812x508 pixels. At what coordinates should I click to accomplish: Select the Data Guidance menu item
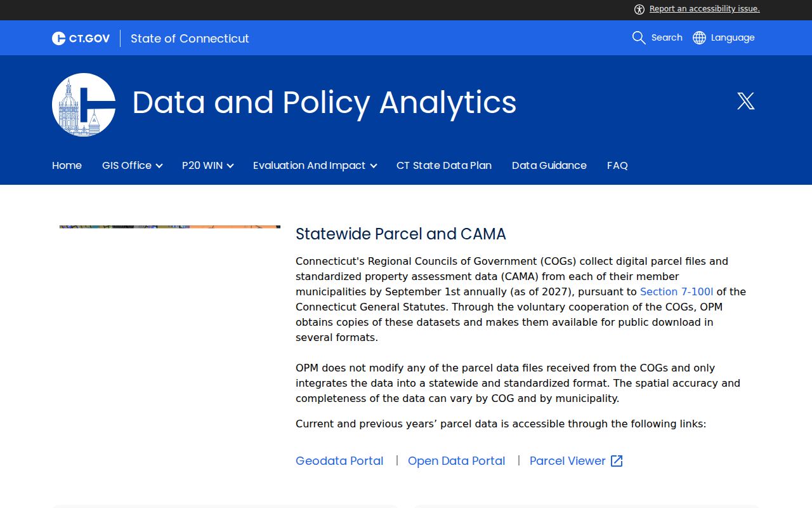tap(549, 166)
